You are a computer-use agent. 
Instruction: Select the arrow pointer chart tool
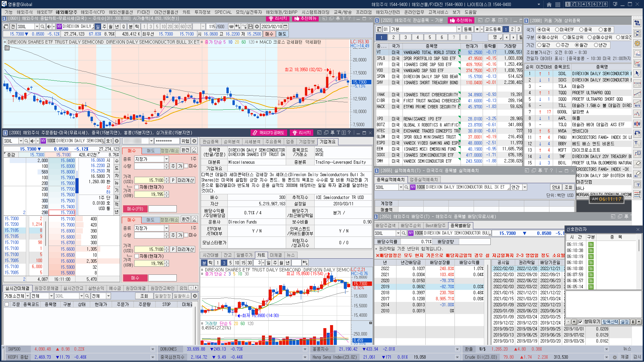637,73
